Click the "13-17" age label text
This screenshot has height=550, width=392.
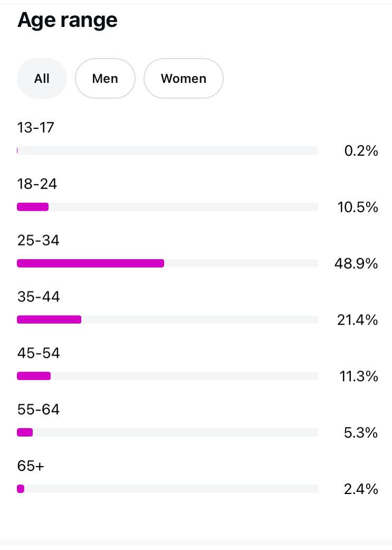35,128
